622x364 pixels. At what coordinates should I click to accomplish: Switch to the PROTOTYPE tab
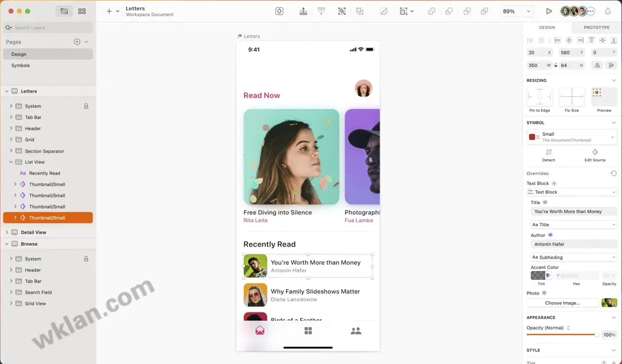(x=596, y=27)
